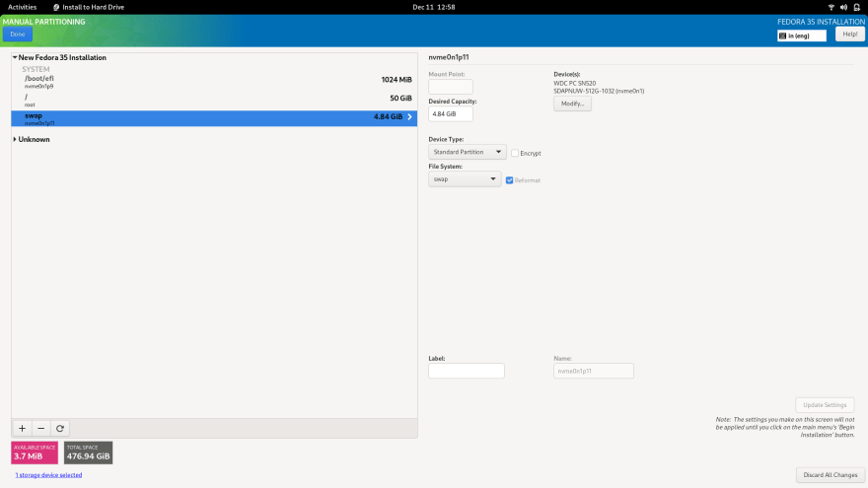Click the Desired Capacity field
The image size is (868, 488).
coord(451,114)
